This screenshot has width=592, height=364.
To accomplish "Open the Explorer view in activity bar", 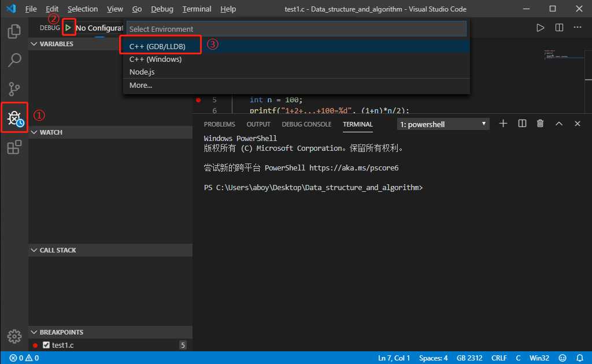I will pyautogui.click(x=14, y=31).
